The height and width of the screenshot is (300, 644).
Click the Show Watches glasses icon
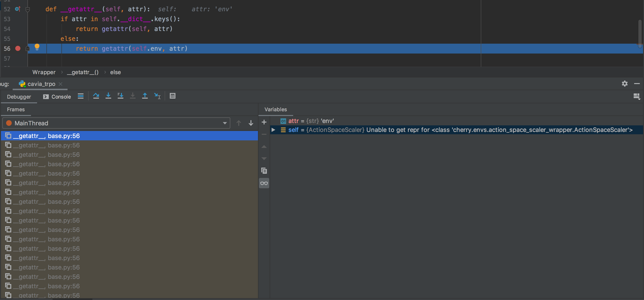pyautogui.click(x=264, y=183)
